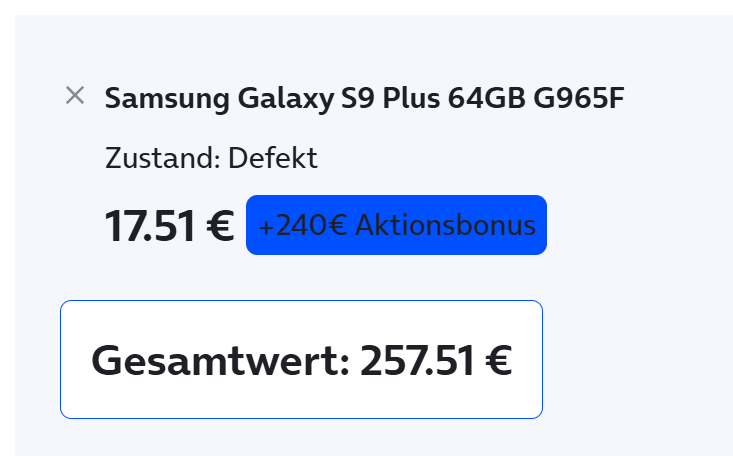
Task: Click the euro sign after 17.51
Action: click(219, 226)
